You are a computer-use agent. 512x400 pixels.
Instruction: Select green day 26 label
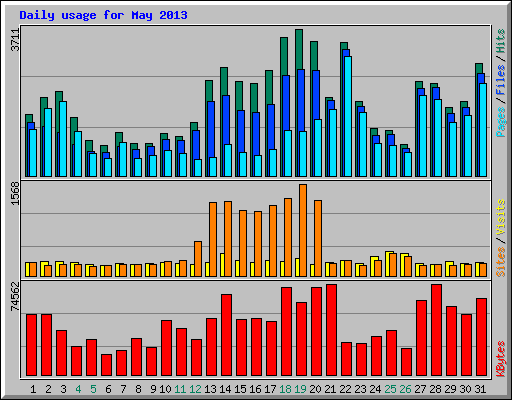405,389
